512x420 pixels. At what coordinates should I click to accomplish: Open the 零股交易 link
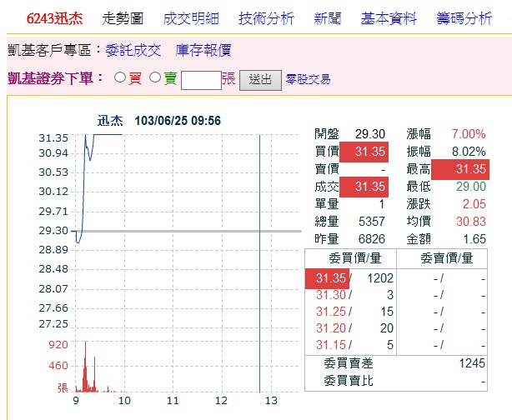coord(308,79)
